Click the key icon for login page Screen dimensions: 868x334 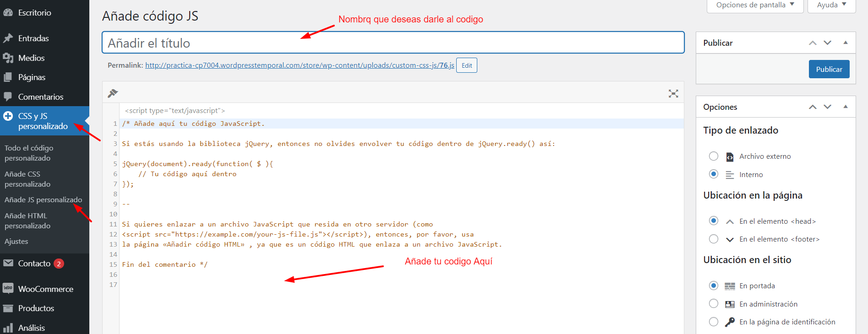coord(730,322)
